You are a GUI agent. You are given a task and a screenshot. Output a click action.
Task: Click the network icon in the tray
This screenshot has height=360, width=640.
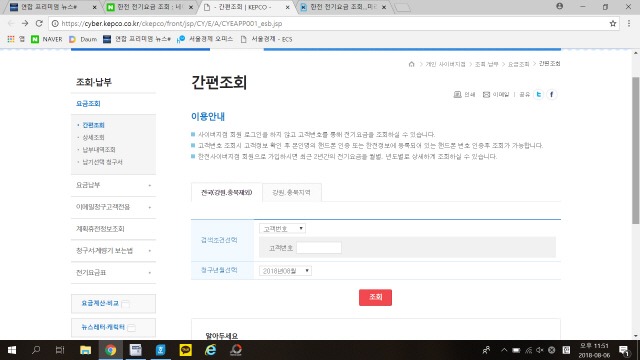(529, 350)
